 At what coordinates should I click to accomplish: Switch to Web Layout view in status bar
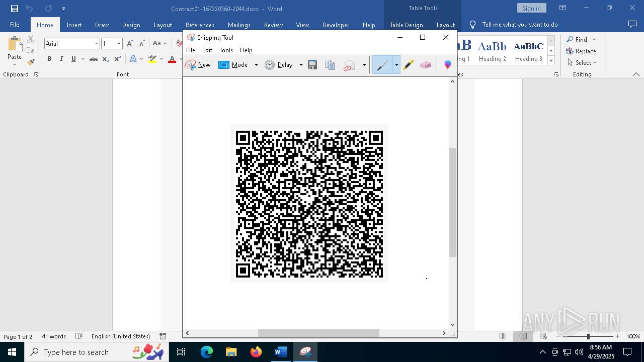click(543, 336)
